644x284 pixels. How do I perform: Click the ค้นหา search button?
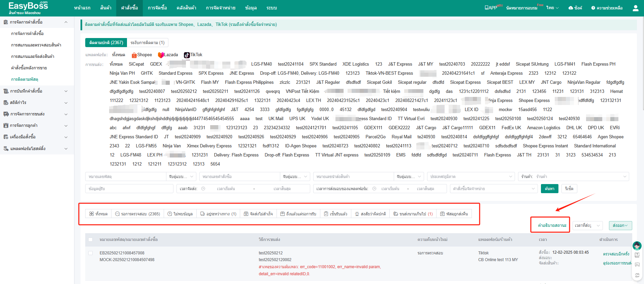pyautogui.click(x=550, y=189)
